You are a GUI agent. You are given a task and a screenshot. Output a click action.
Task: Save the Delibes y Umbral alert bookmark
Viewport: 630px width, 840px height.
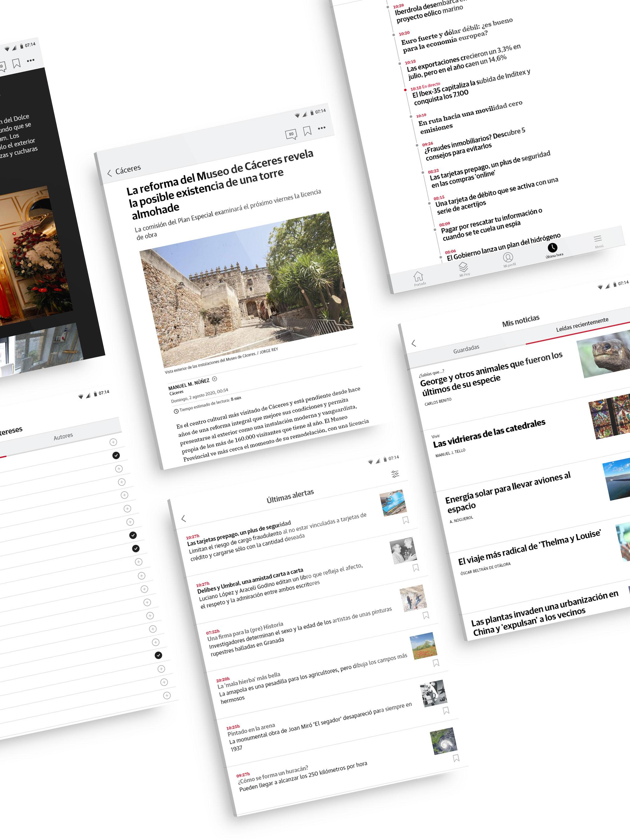(416, 567)
